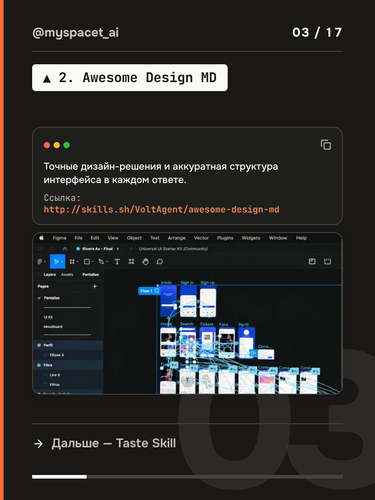This screenshot has height=500, width=375.
Task: Click the rightmost toolbar icon
Action: [x=327, y=262]
